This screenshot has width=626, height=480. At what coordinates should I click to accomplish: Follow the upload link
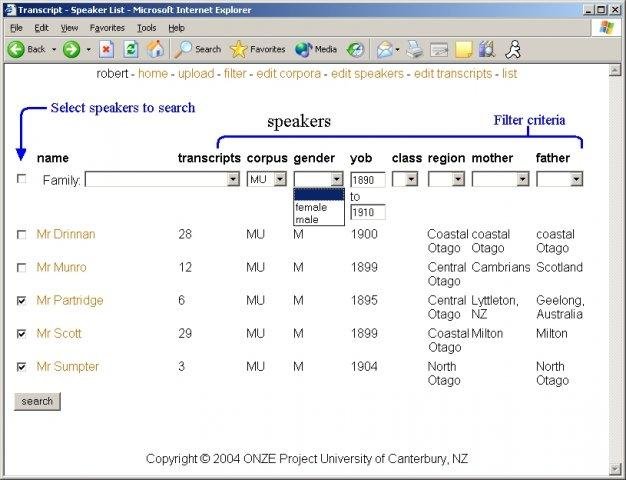pyautogui.click(x=196, y=74)
